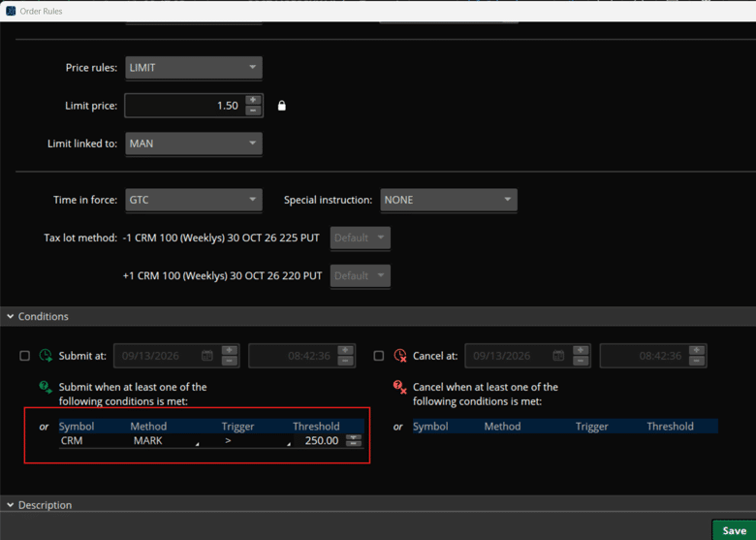
Task: Decrement the Submit at time
Action: [x=345, y=361]
